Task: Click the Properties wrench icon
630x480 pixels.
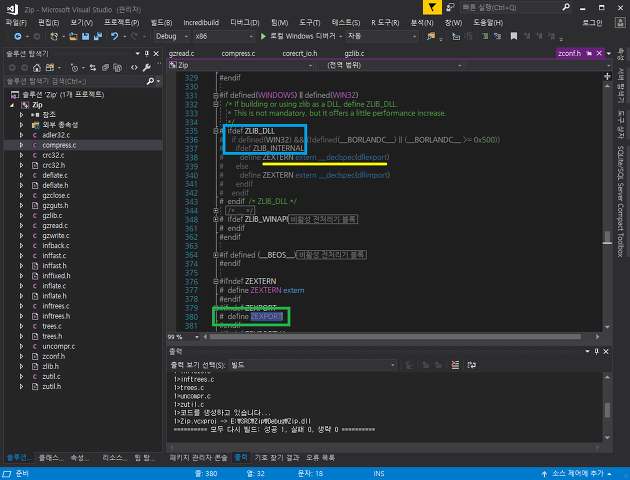Action: pyautogui.click(x=147, y=67)
